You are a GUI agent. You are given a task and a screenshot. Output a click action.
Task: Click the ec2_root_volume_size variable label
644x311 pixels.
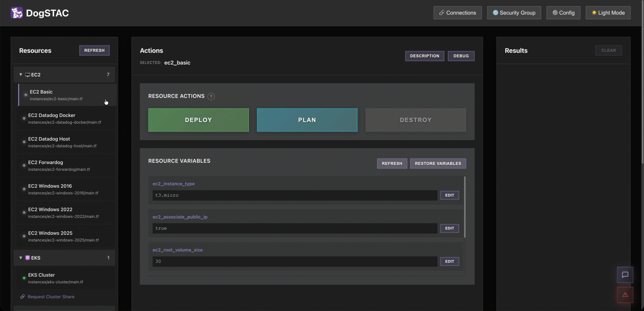[177, 250]
